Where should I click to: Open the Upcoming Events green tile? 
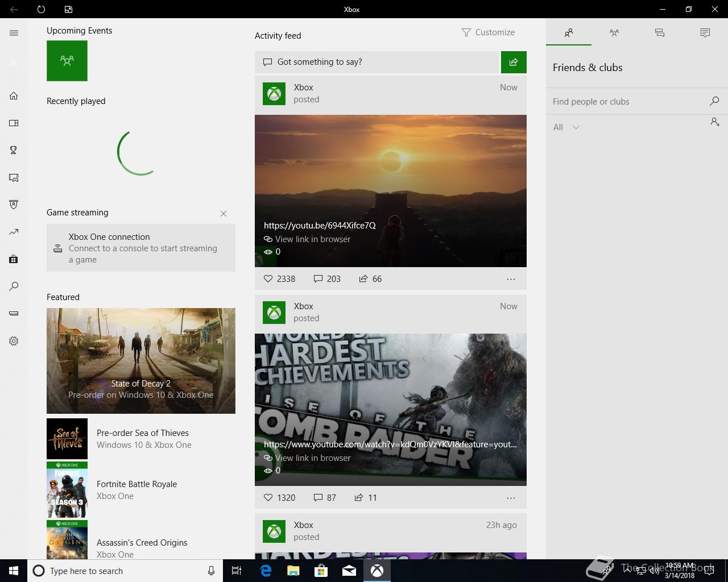tap(67, 60)
